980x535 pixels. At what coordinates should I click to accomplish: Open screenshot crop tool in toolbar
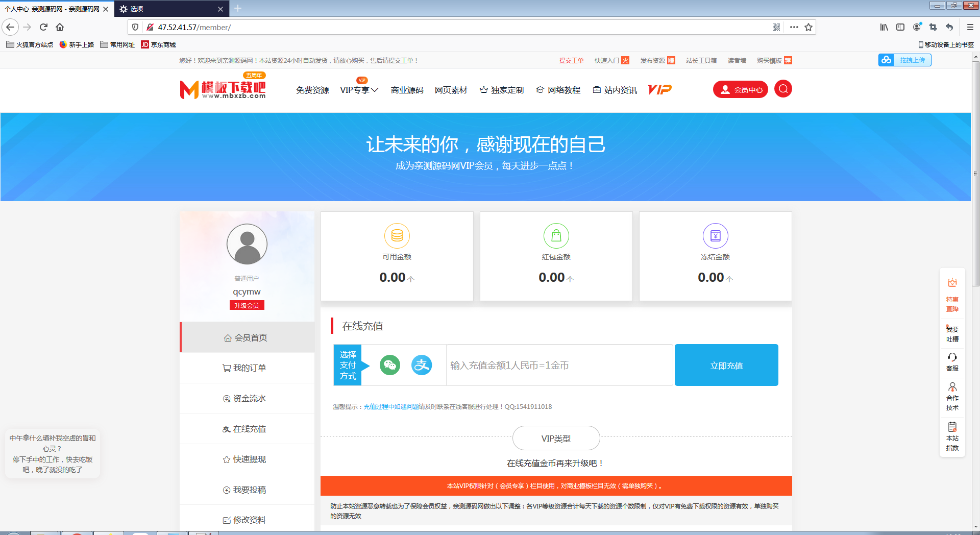pyautogui.click(x=933, y=27)
